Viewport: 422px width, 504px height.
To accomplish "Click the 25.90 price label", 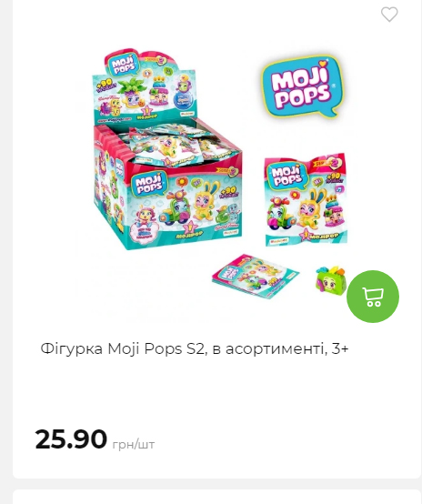I will (x=71, y=439).
